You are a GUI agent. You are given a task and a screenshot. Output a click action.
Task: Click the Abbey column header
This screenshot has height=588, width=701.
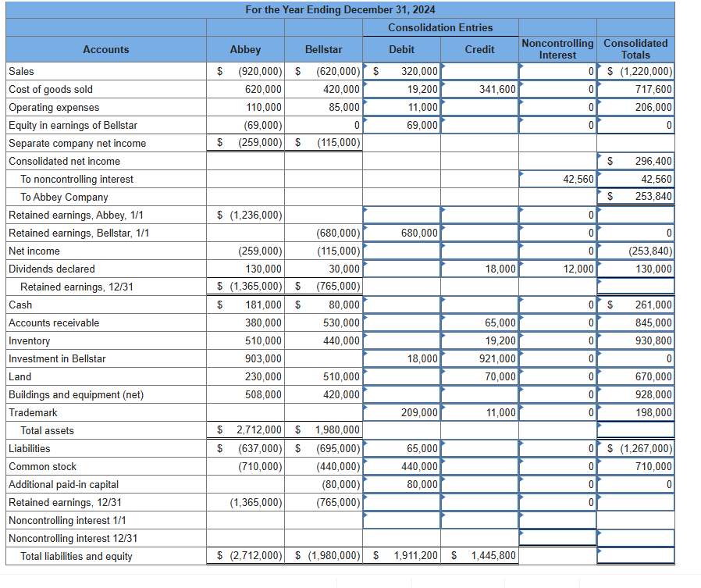pos(244,48)
